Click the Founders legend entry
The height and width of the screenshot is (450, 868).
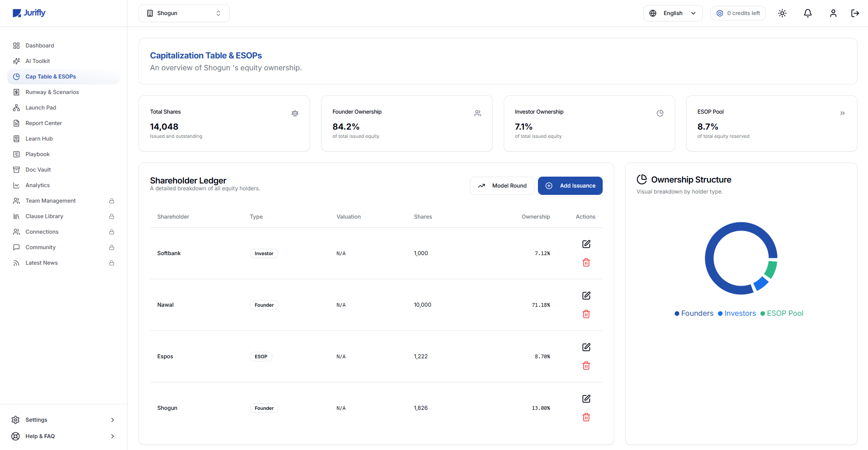pos(694,314)
